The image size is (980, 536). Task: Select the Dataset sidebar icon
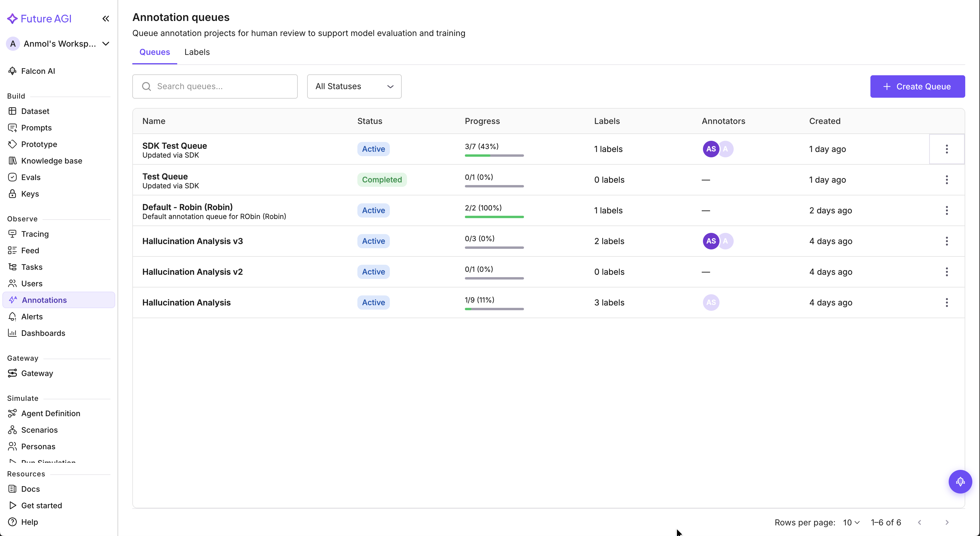click(x=13, y=111)
